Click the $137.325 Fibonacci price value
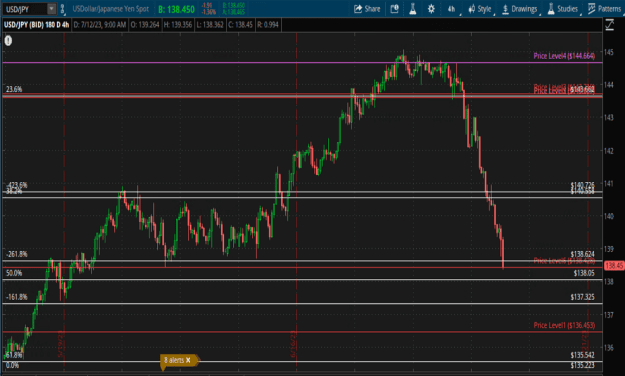Image resolution: width=625 pixels, height=376 pixels. [582, 297]
